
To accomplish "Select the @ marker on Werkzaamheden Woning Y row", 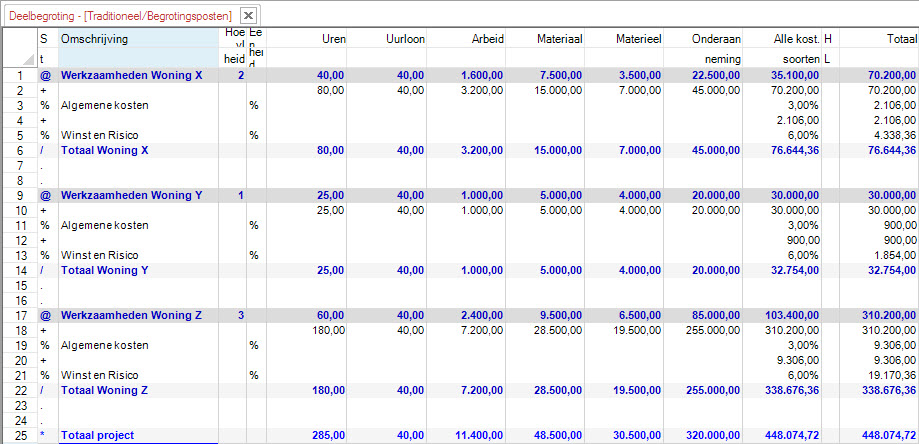I will tap(45, 195).
